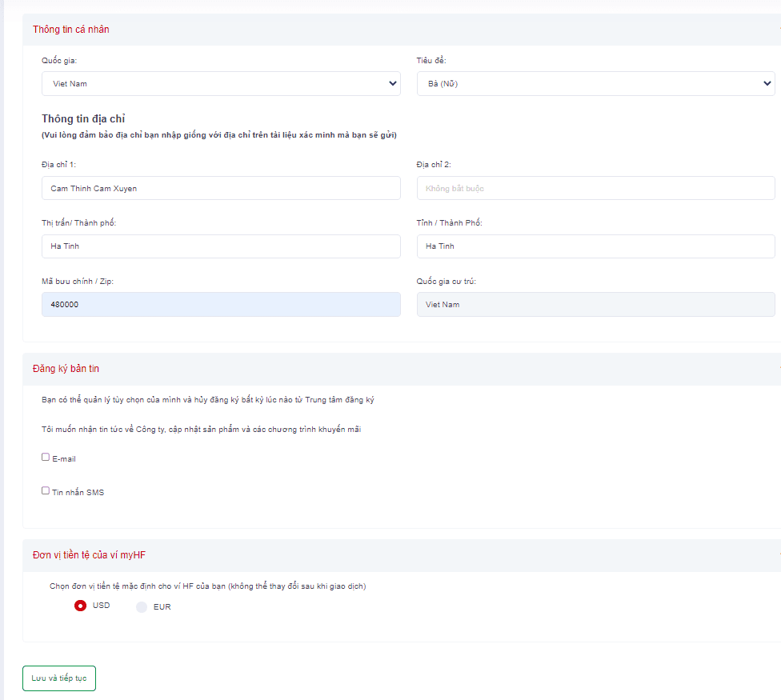Click the "Tôi muốn nhận tin tức" sentence
This screenshot has height=700, width=781.
(x=201, y=429)
